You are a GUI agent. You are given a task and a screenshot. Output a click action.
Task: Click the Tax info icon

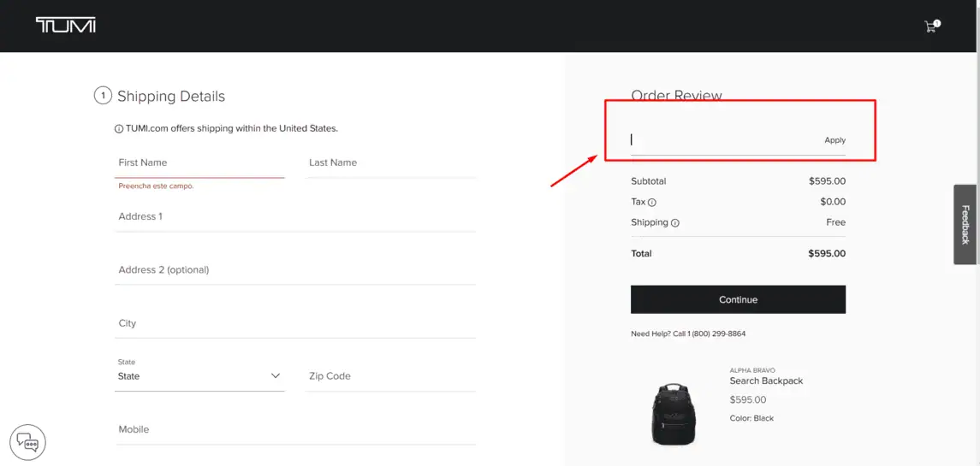coord(652,203)
